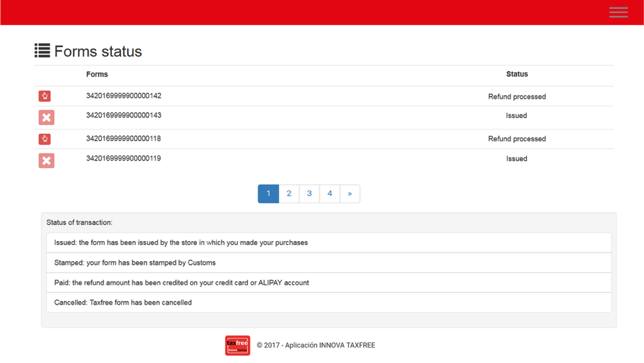Click the Forms column header
Image resolution: width=644 pixels, height=363 pixels.
97,74
